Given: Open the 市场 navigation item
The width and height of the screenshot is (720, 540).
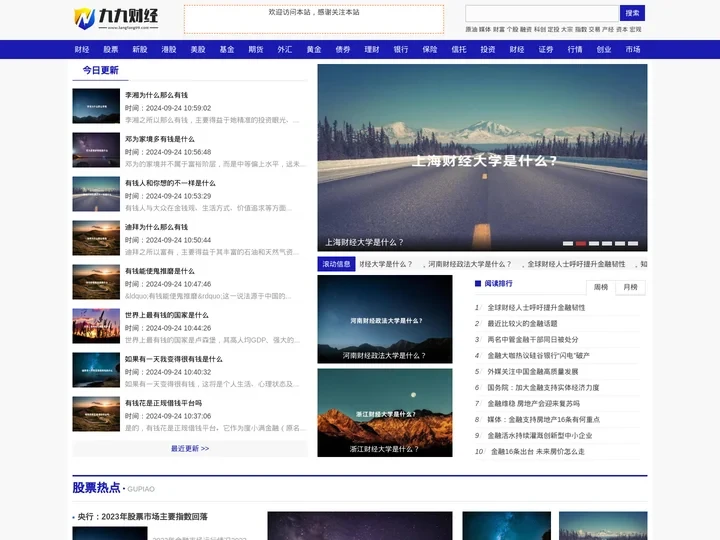Looking at the screenshot, I should pos(633,50).
